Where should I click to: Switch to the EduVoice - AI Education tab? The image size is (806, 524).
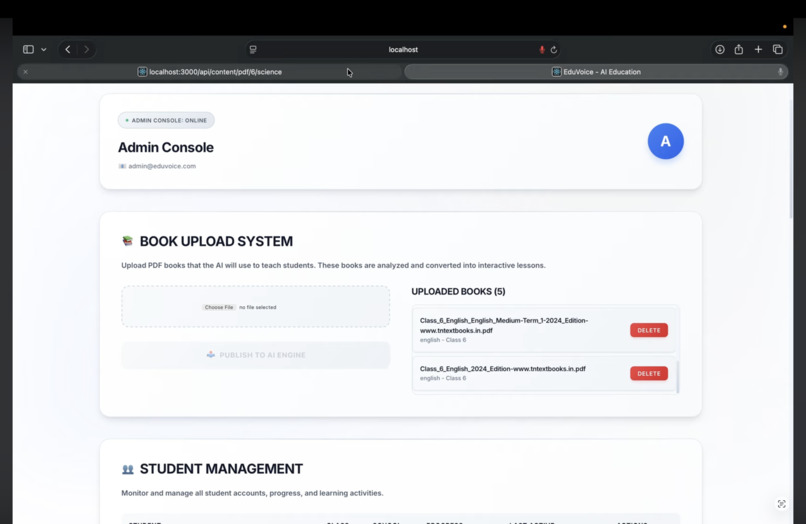[596, 72]
